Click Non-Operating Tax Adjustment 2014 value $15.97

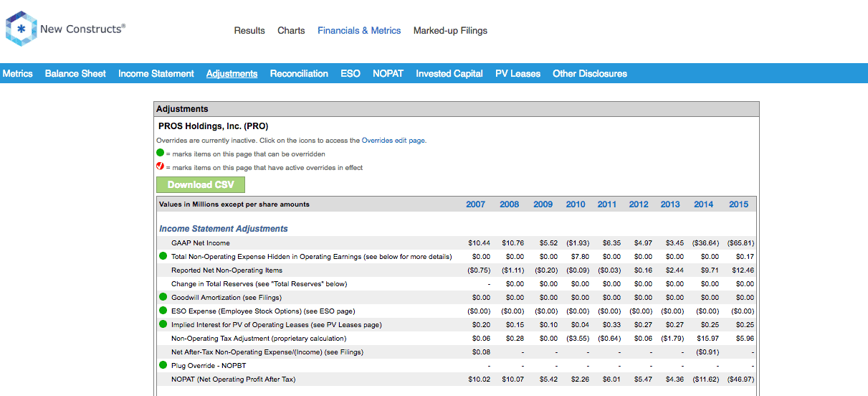click(707, 338)
